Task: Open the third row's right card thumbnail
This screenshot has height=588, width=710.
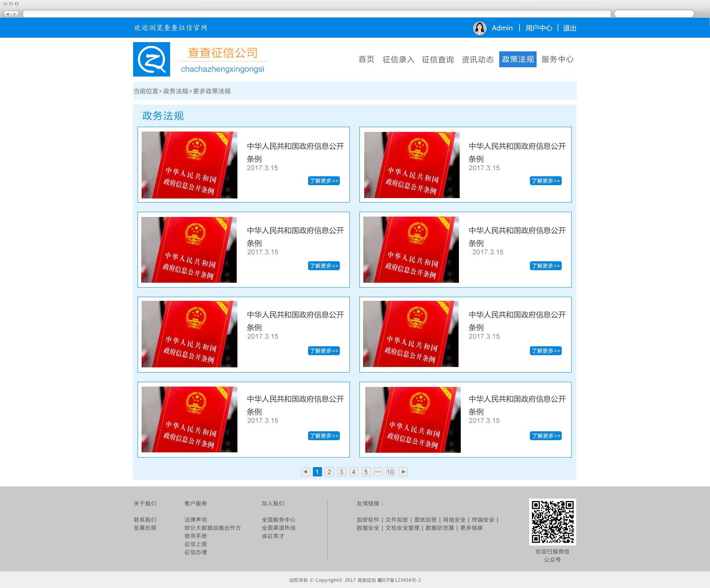Action: point(411,334)
